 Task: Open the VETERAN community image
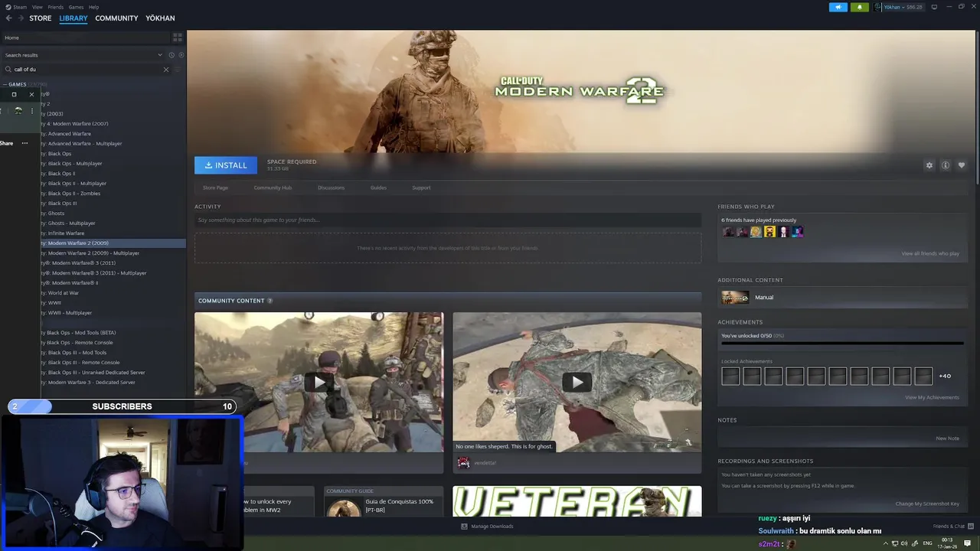577,501
